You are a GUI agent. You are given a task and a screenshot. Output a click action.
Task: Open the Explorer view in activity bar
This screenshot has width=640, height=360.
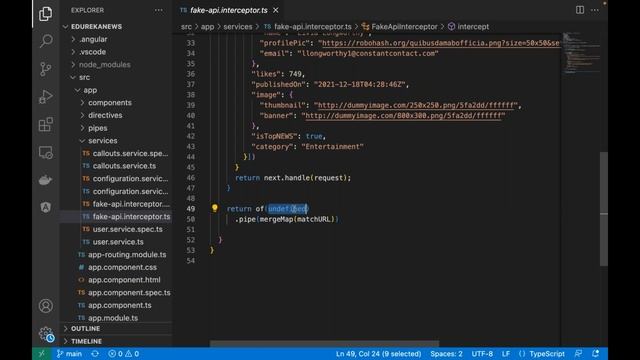coord(45,14)
